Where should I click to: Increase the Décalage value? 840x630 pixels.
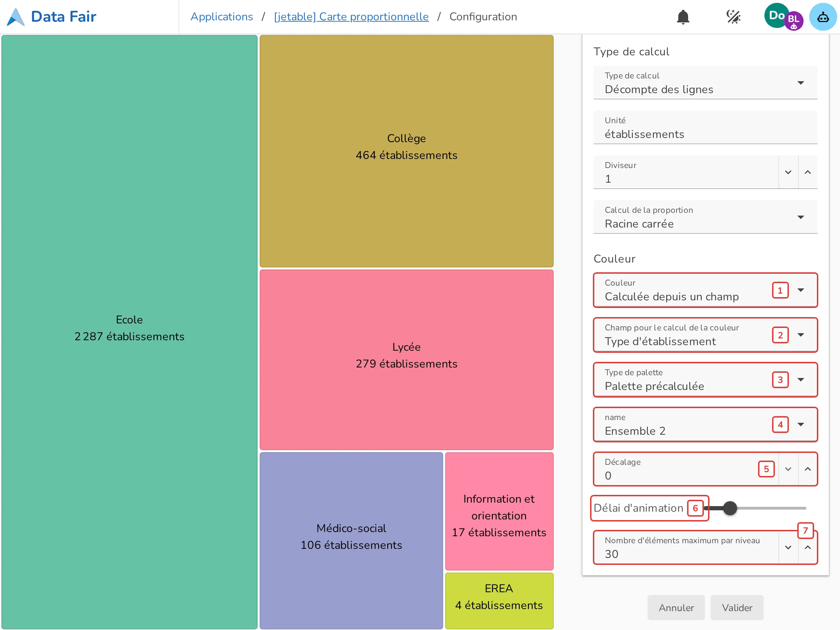pyautogui.click(x=808, y=469)
